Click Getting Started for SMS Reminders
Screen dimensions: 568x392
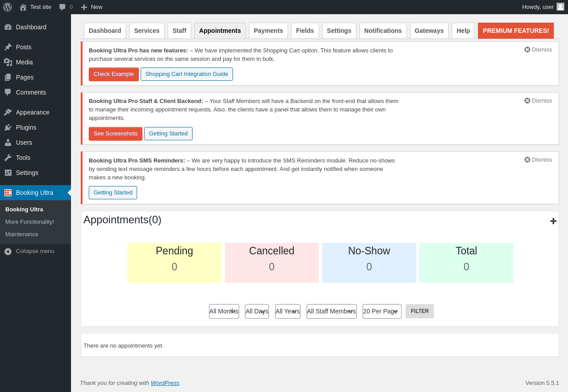tap(113, 193)
